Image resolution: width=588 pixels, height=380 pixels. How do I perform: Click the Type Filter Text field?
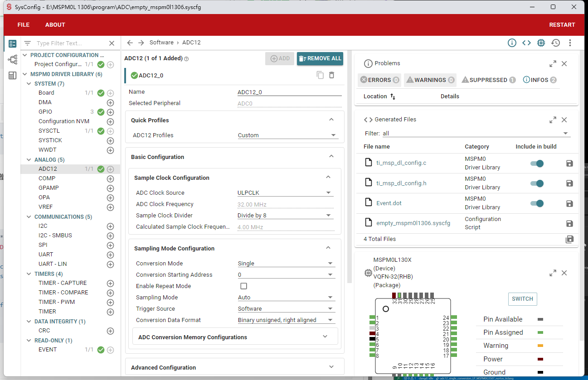pyautogui.click(x=70, y=43)
